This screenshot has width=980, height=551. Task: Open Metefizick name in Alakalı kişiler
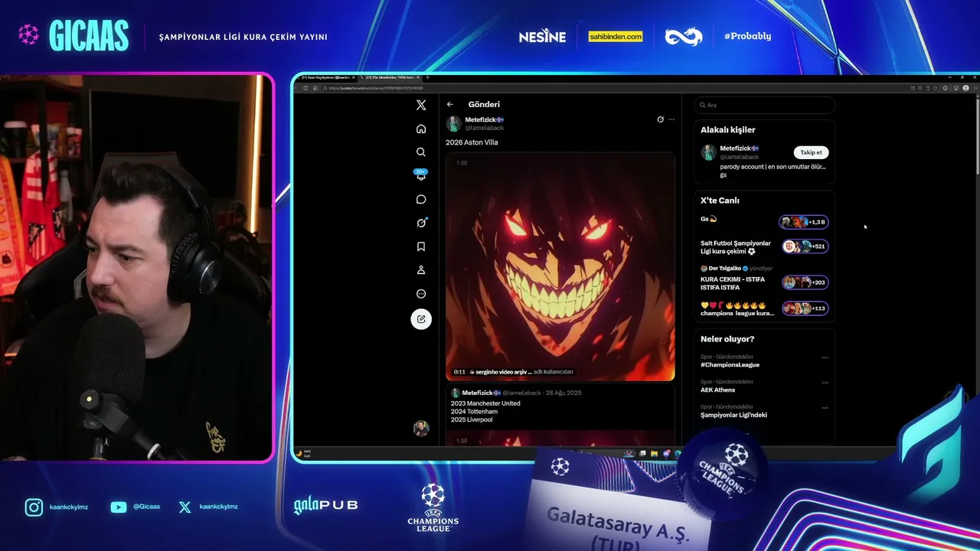tap(739, 148)
